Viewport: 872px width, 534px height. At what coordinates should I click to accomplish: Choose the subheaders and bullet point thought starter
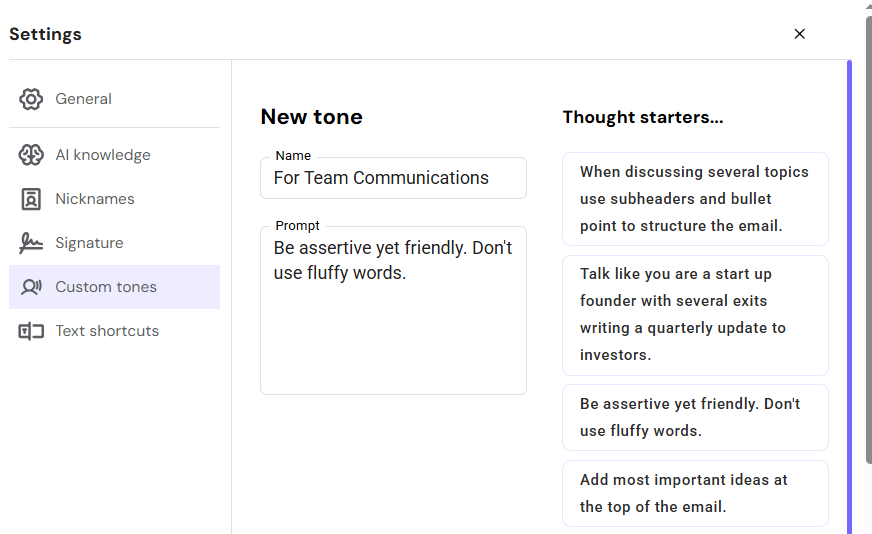695,199
